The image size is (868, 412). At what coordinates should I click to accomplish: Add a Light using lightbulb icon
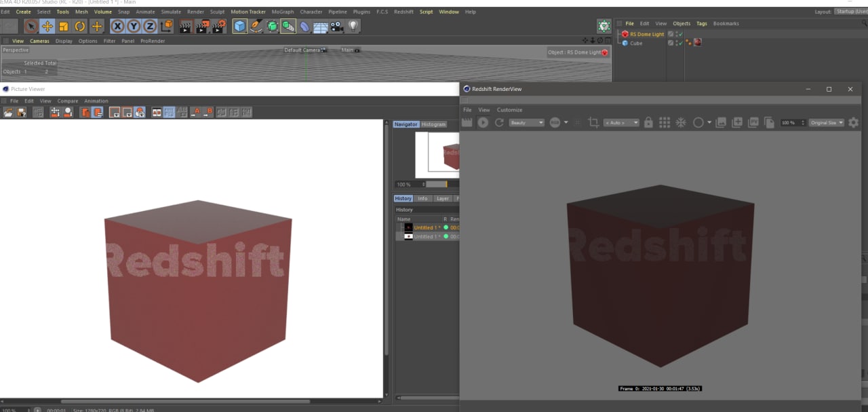click(353, 26)
